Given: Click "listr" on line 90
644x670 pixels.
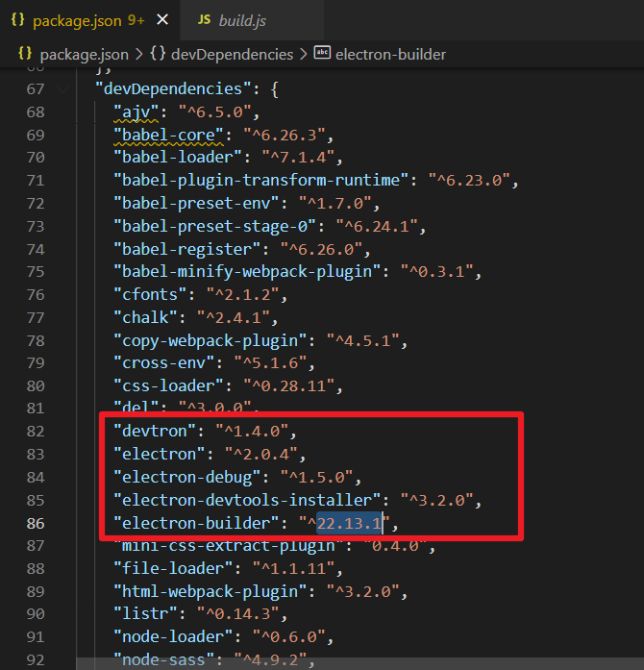Looking at the screenshot, I should [x=145, y=614].
